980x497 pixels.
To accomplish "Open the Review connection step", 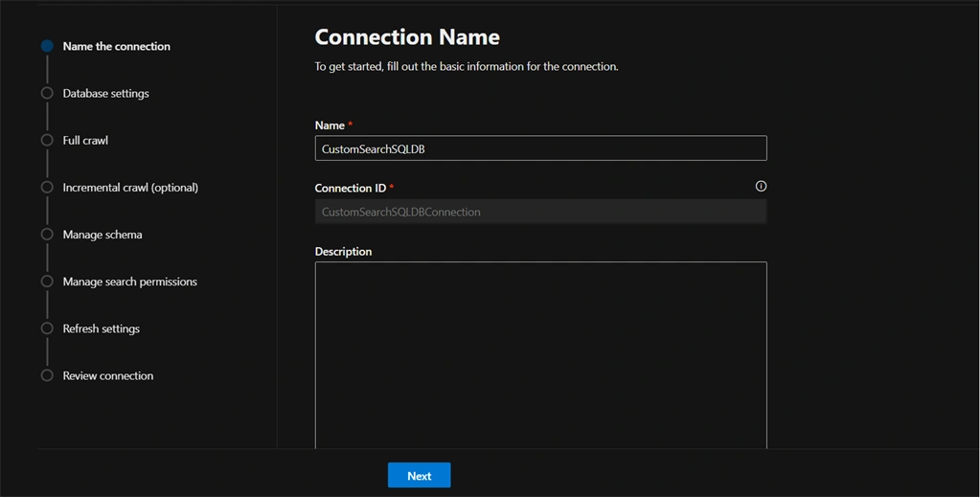I will [x=107, y=375].
